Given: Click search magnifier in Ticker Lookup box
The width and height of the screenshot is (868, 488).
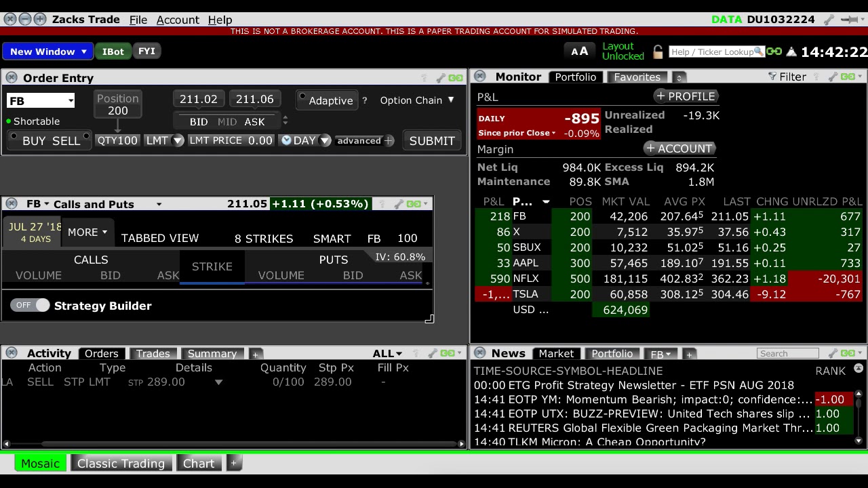Looking at the screenshot, I should click(x=758, y=52).
